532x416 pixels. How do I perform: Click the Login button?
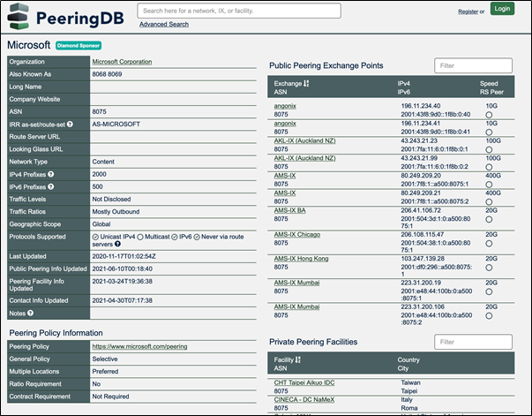tap(502, 9)
